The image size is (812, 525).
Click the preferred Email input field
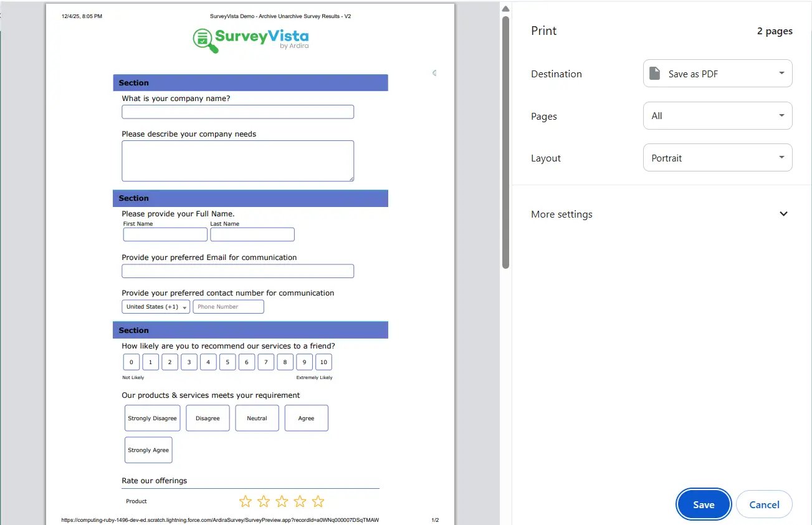click(237, 271)
